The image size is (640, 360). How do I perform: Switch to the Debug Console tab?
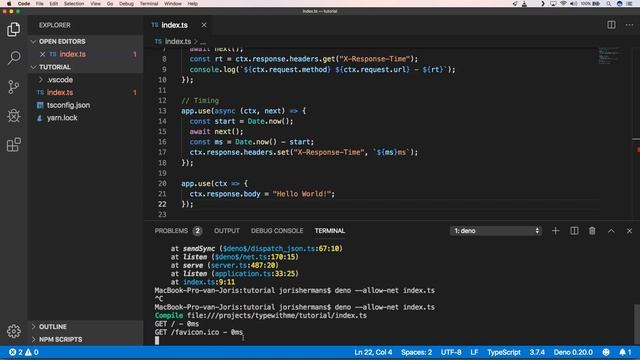click(x=277, y=231)
